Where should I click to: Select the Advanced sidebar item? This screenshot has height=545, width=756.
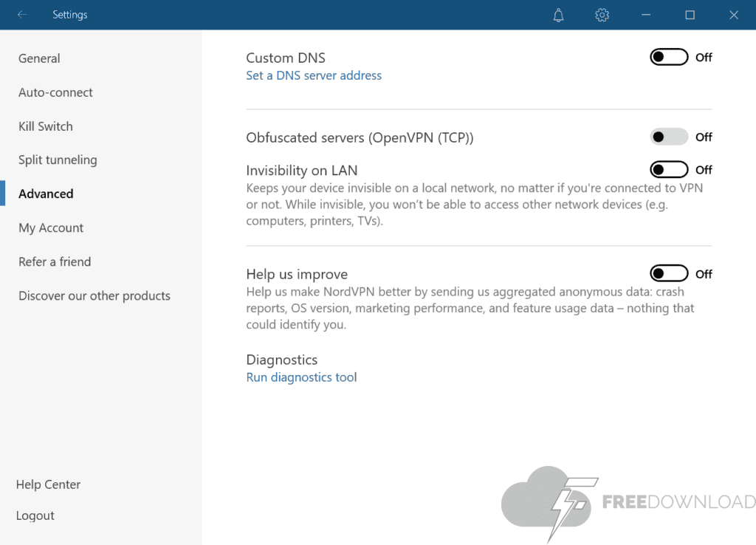[x=46, y=193]
